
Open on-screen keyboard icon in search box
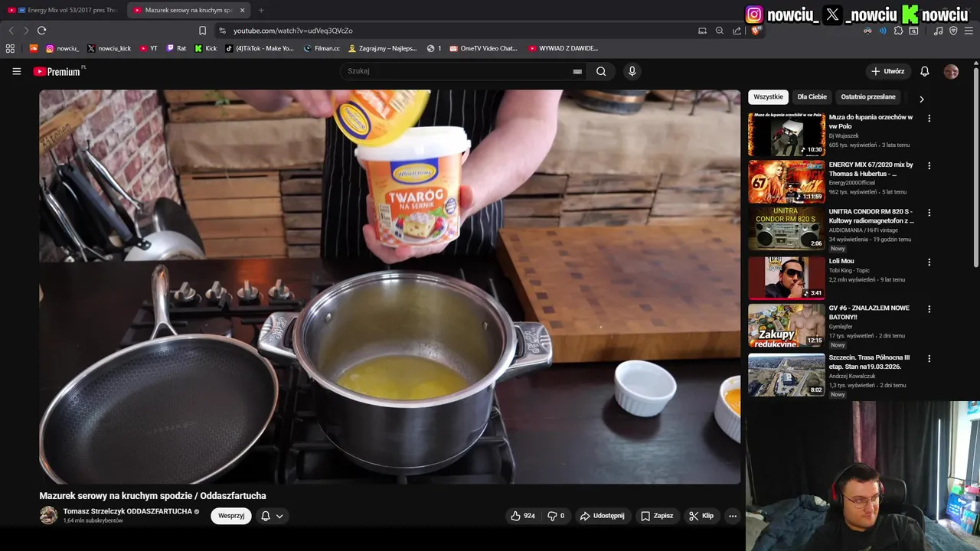[x=577, y=71]
